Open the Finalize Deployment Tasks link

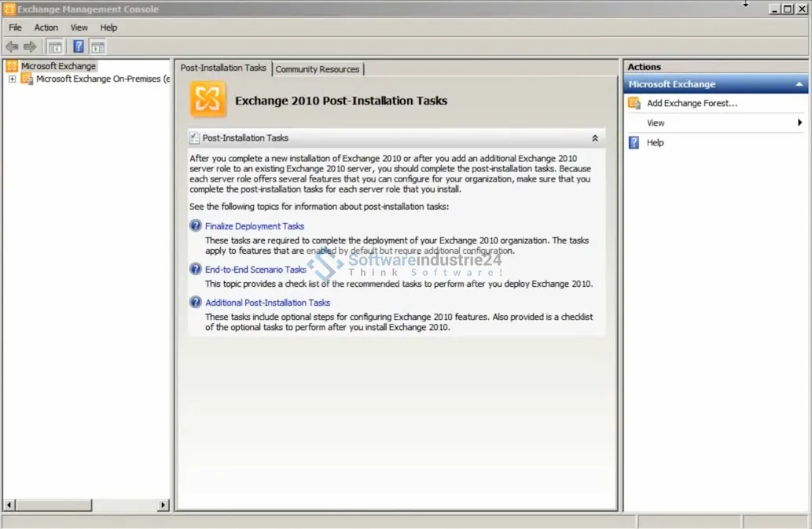(255, 226)
